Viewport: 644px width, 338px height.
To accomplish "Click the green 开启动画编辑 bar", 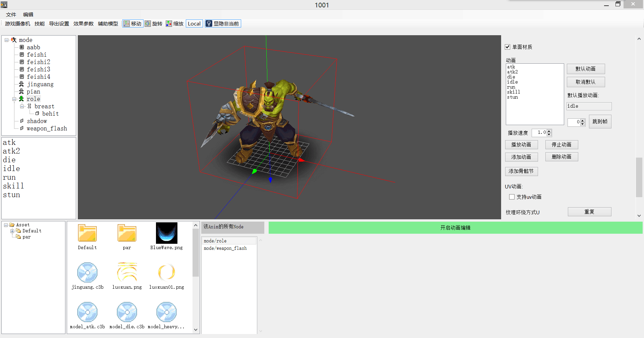I will [455, 228].
